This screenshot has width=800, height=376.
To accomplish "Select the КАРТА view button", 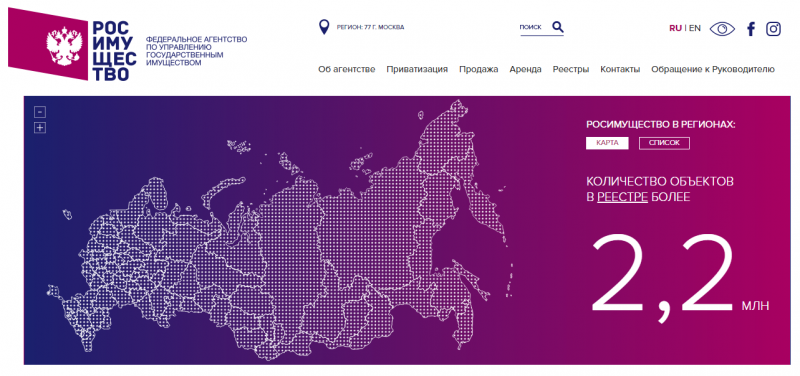I will point(607,143).
